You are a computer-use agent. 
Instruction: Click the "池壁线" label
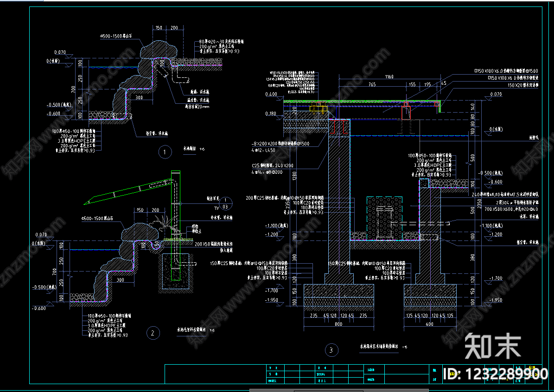click(x=534, y=137)
